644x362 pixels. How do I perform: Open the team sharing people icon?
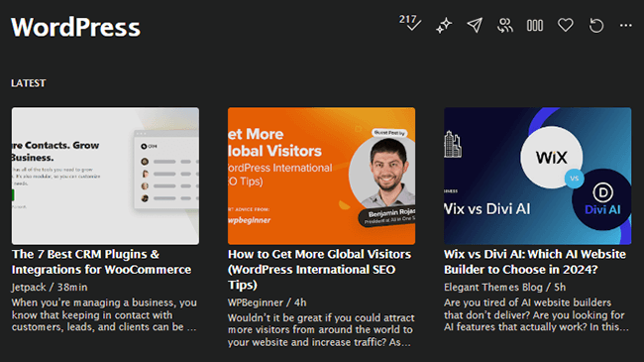tap(504, 26)
